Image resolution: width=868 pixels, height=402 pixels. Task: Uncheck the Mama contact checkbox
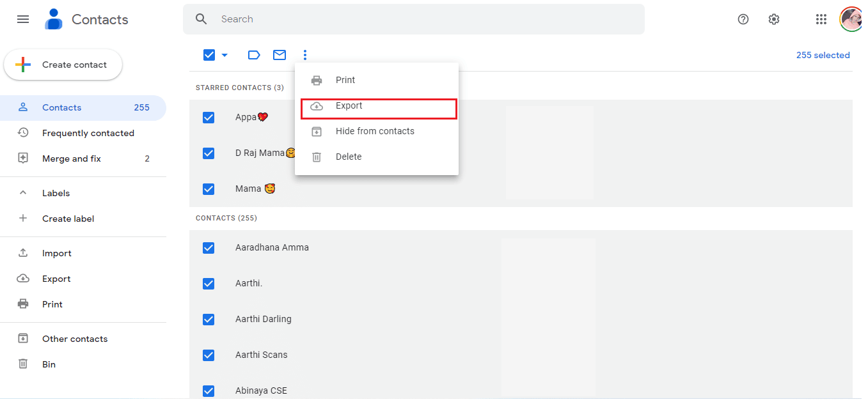click(x=209, y=189)
